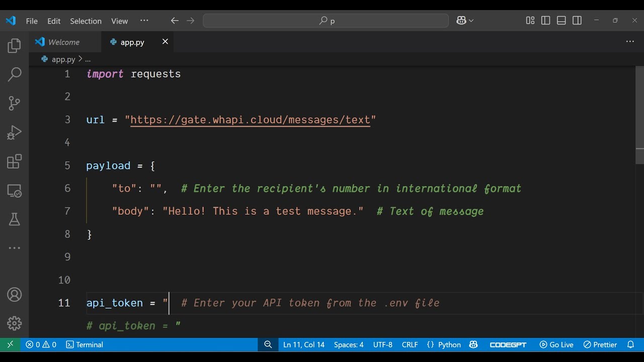The image size is (644, 362).
Task: Click the command center search box
Action: (x=326, y=21)
